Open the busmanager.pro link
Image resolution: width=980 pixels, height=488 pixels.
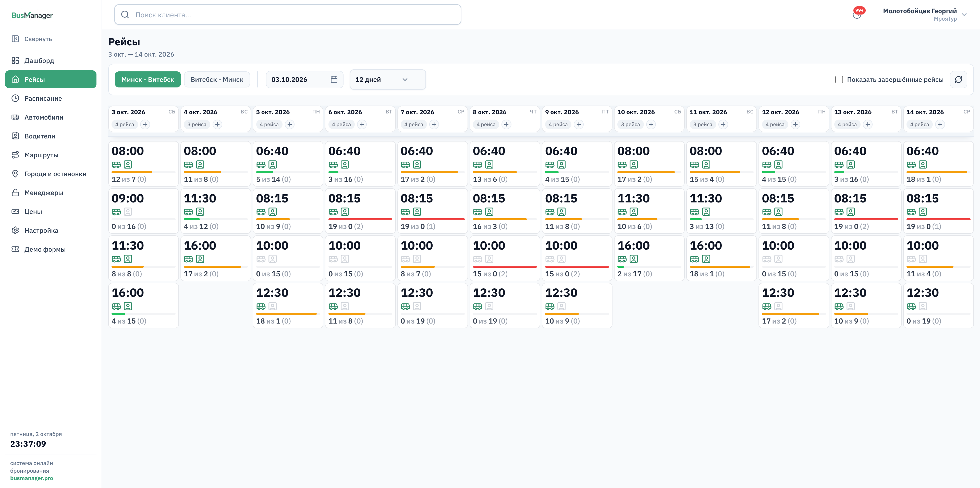[x=32, y=478]
